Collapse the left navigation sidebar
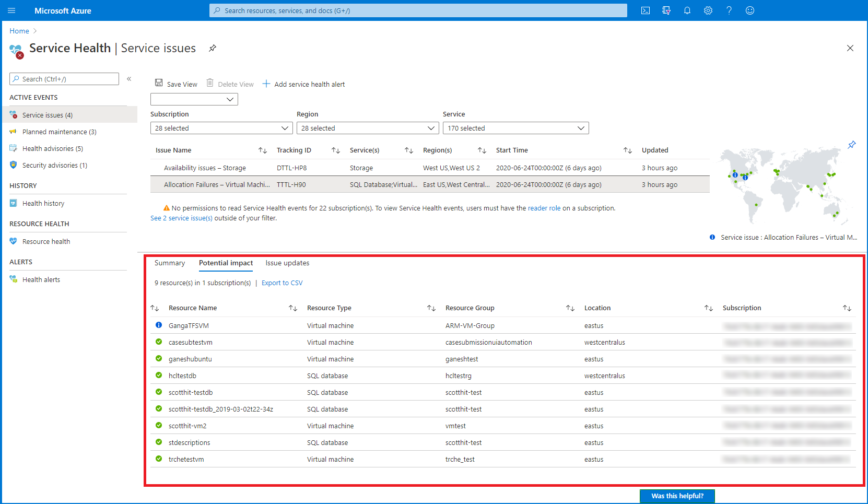This screenshot has height=504, width=868. 129,79
